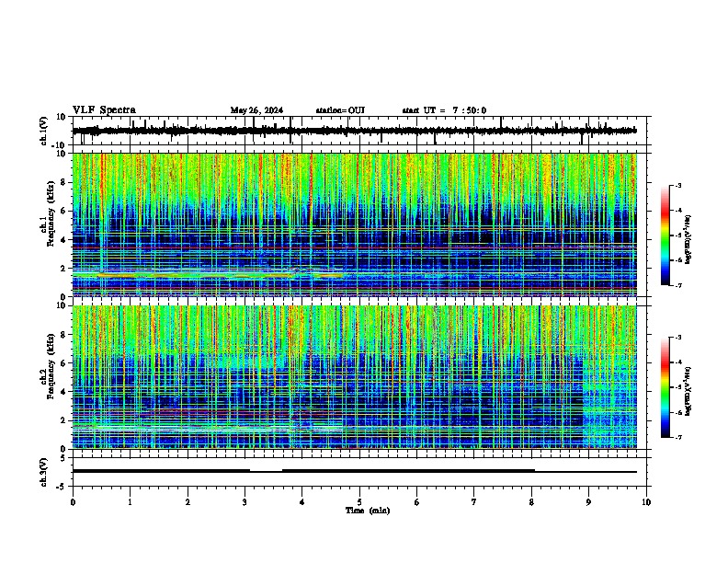Viewport: 728px width, 563px height.
Task: Click the "-7" tick of the ch.2 color bar
Action: (678, 437)
